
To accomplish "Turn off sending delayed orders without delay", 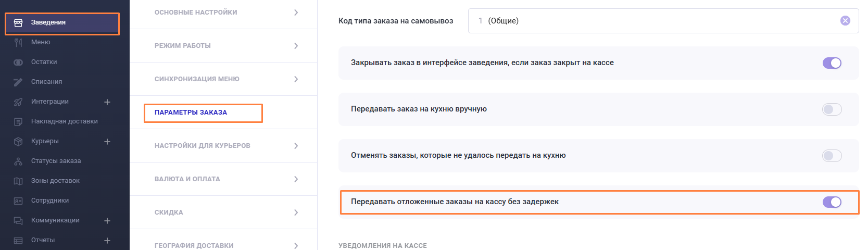I will point(832,202).
